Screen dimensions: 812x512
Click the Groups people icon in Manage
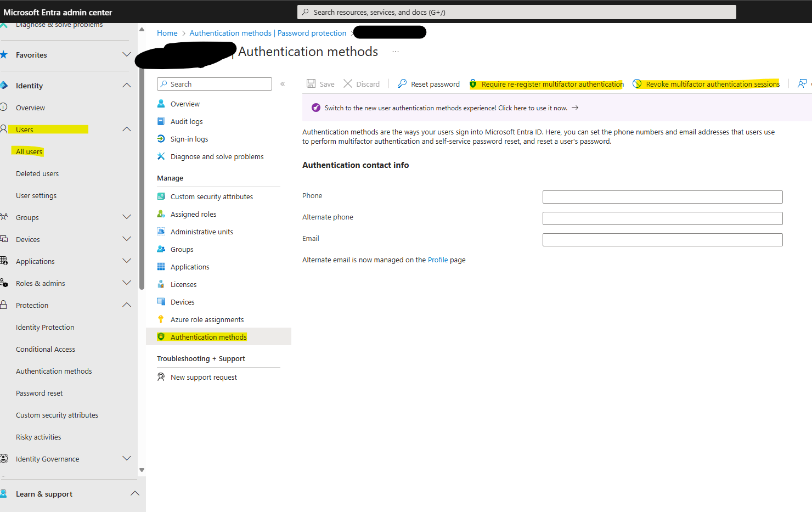pyautogui.click(x=161, y=249)
